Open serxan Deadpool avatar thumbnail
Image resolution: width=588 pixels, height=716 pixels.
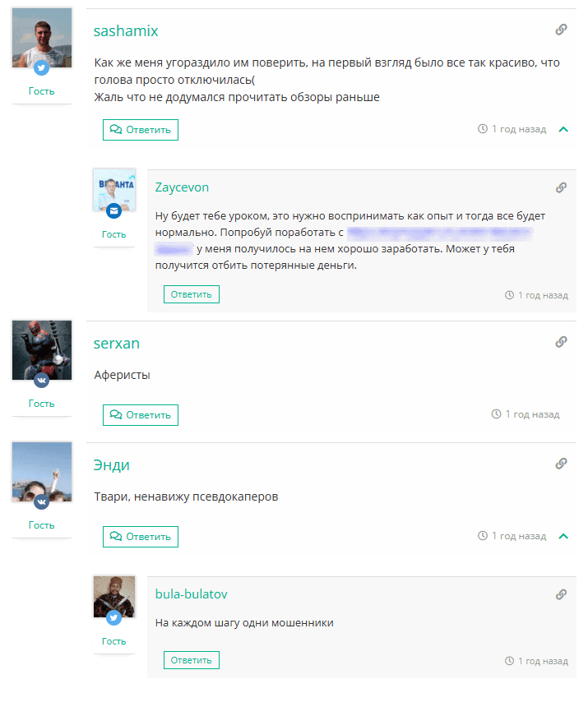(42, 350)
